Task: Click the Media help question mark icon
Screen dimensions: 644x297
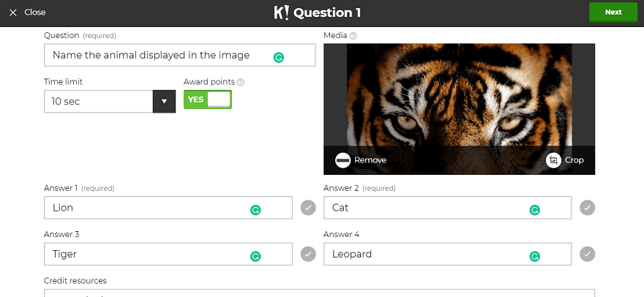Action: [x=353, y=36]
